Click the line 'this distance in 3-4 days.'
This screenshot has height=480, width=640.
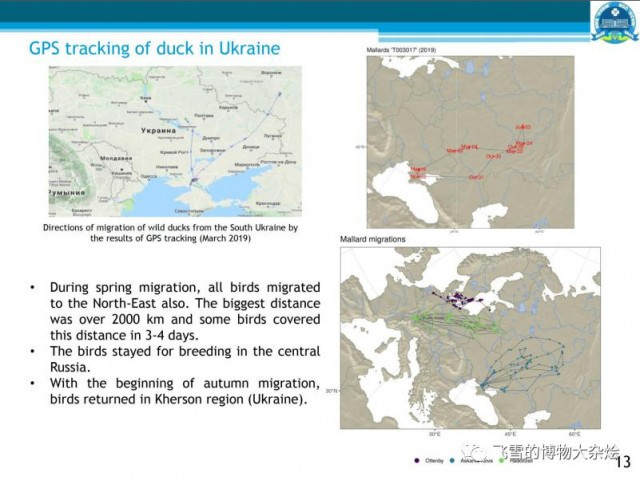[x=124, y=335]
